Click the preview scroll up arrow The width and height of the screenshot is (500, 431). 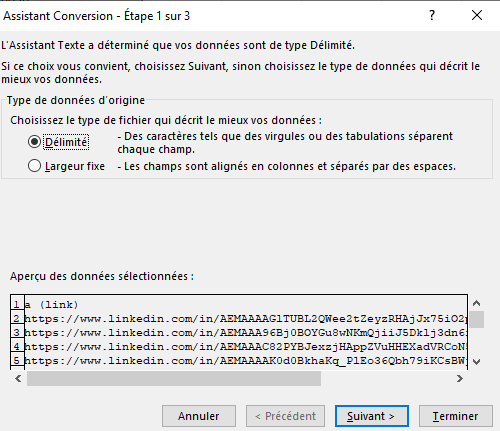click(477, 303)
